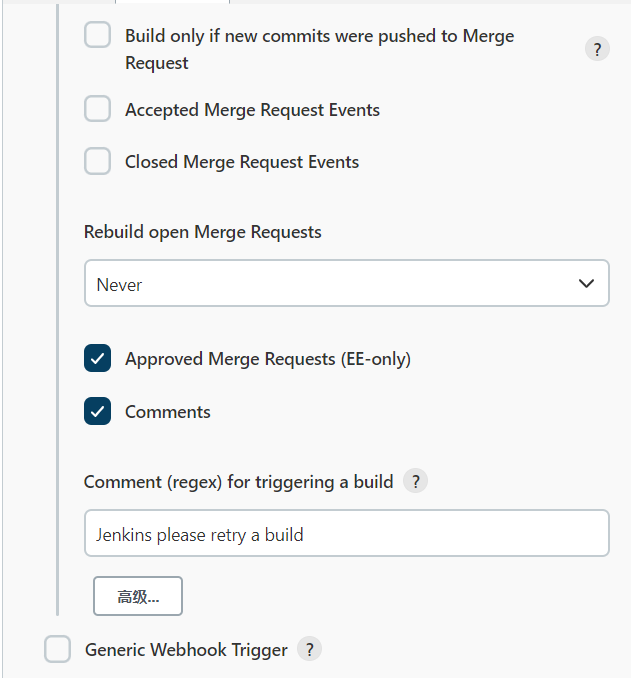The height and width of the screenshot is (678, 631).
Task: Click help icon beside Comment (regex) label
Action: (415, 481)
